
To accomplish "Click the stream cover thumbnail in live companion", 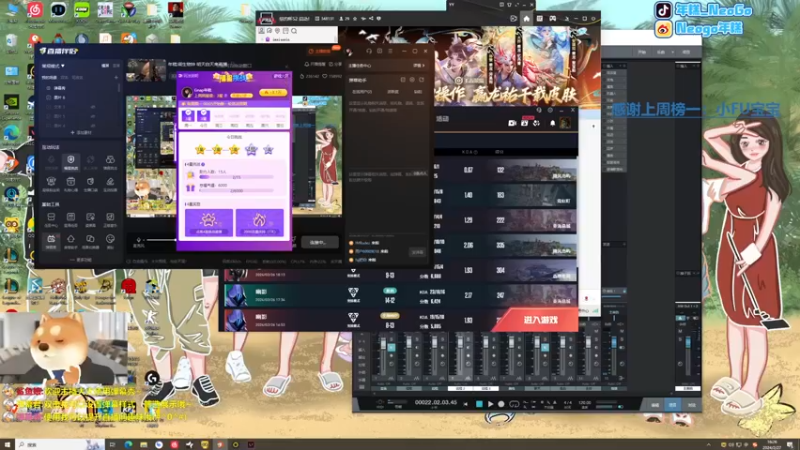I will coord(147,70).
